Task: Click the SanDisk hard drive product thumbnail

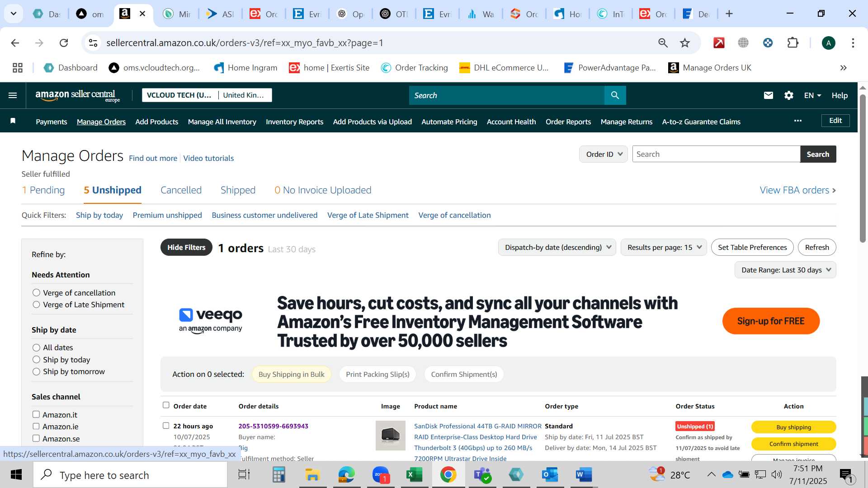Action: (391, 436)
